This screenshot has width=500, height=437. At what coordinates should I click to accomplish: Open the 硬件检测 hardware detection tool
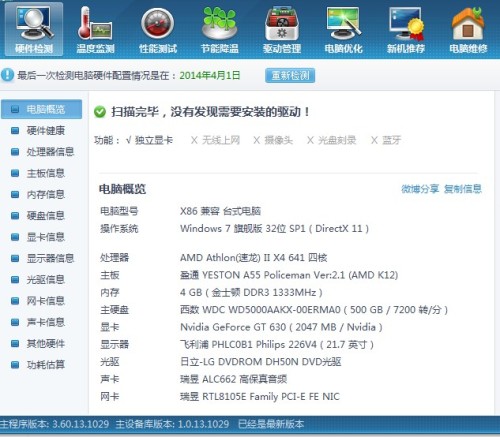(34, 29)
